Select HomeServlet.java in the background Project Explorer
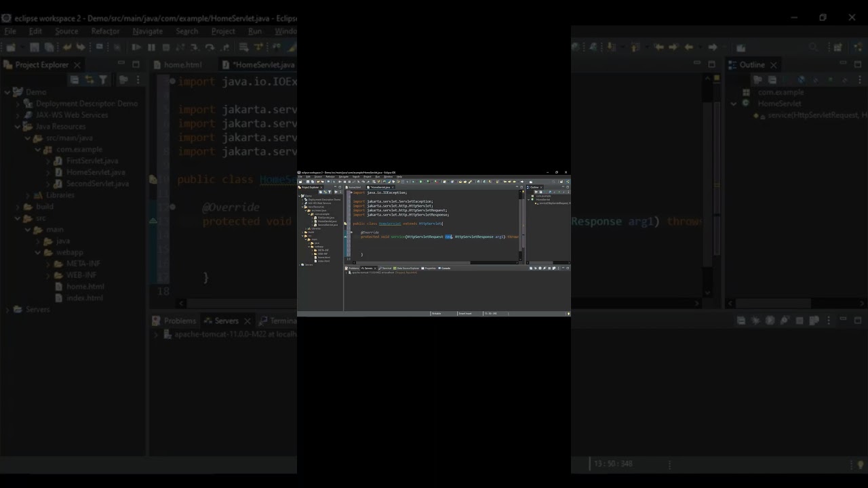Screen dimensions: 868x488 96,172
